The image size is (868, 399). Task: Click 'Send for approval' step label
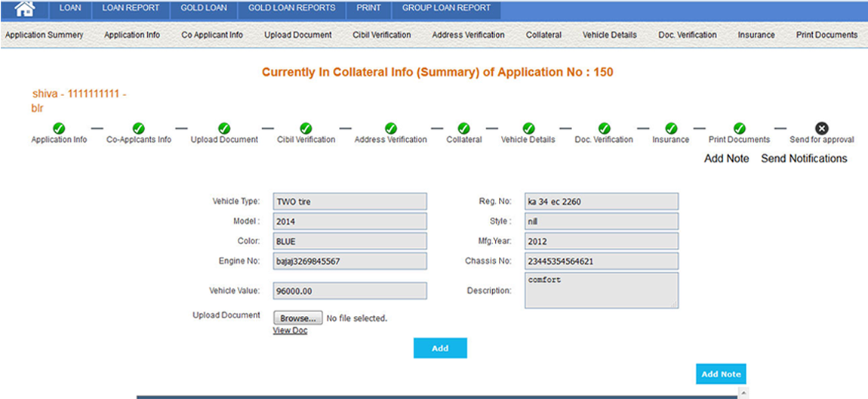[x=821, y=140]
